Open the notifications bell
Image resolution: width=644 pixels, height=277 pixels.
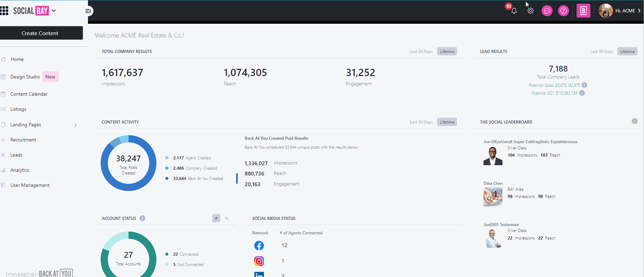coord(514,11)
